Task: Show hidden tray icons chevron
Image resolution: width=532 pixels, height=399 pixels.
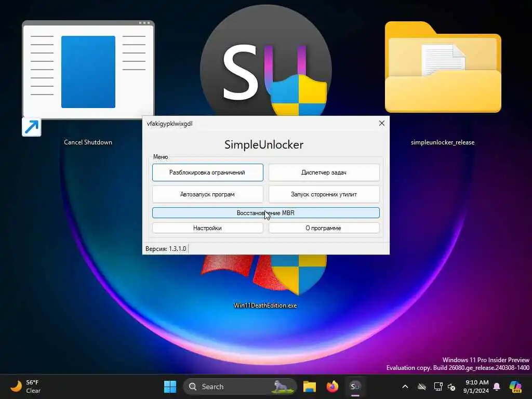Action: click(405, 387)
